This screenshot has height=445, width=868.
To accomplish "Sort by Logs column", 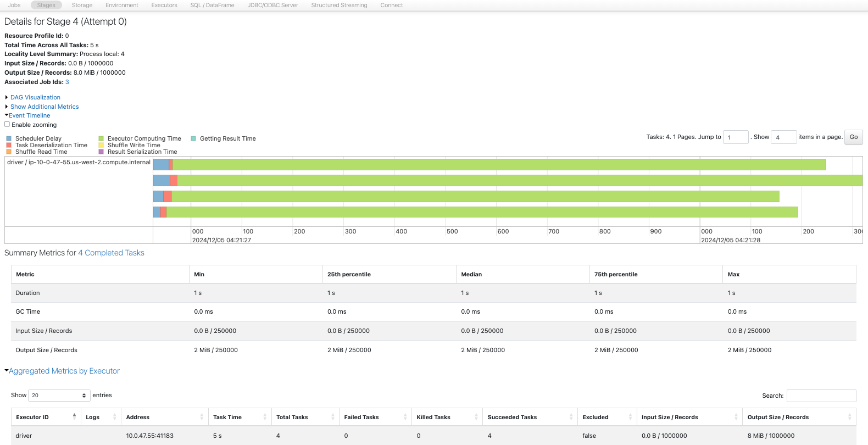I will (101, 417).
